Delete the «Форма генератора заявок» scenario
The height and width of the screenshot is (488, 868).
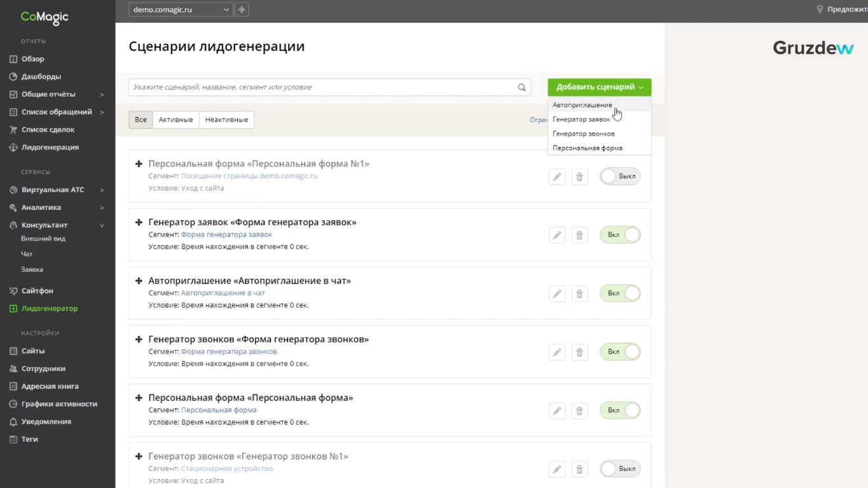tap(579, 235)
